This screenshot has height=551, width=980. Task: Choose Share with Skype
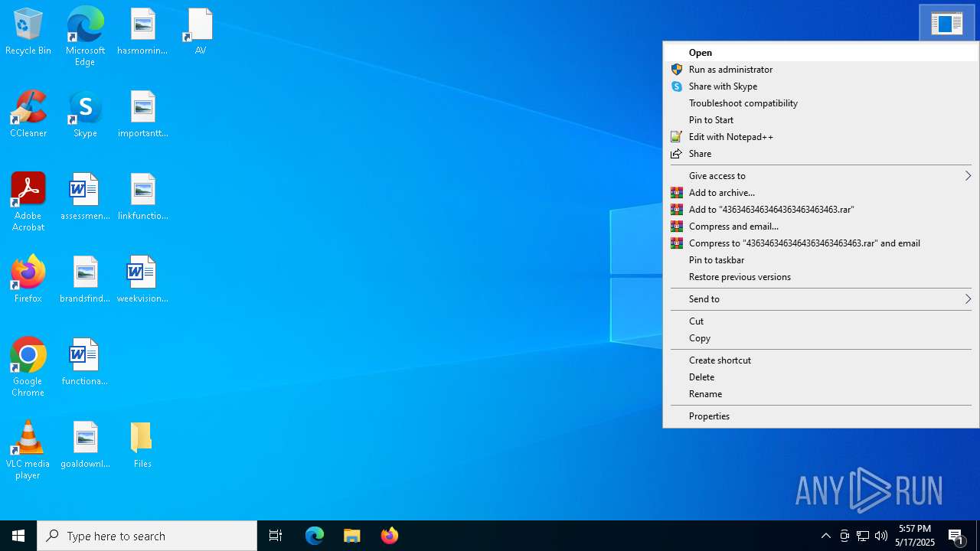point(821,86)
